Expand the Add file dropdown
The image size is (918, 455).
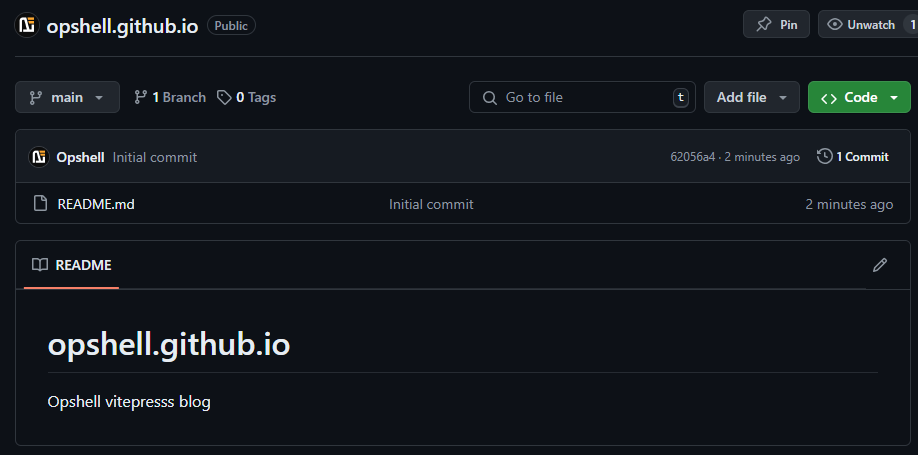tap(752, 97)
